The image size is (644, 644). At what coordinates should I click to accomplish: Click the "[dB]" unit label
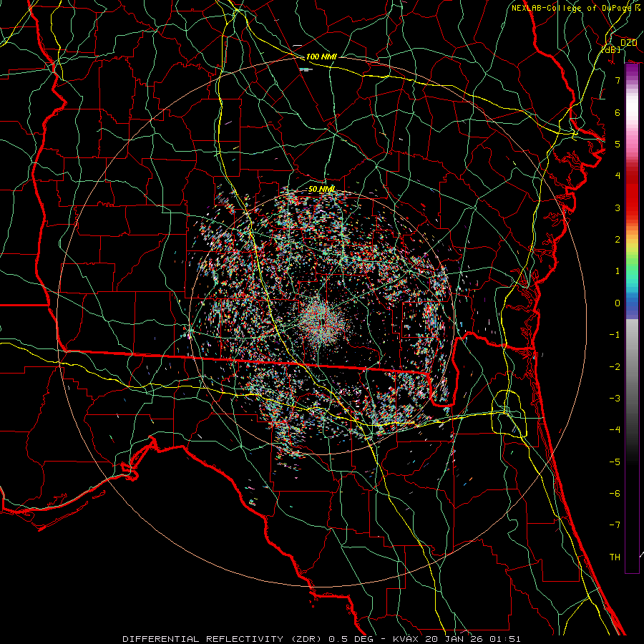(611, 49)
